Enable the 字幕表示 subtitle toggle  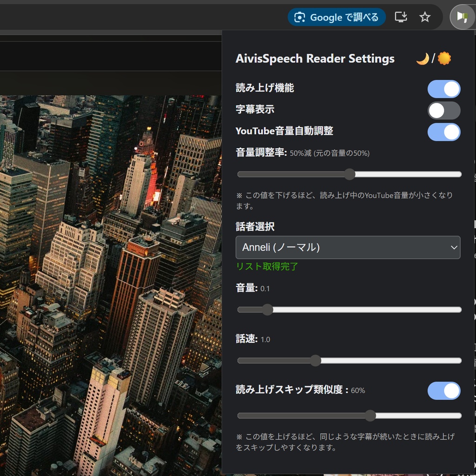click(x=444, y=110)
